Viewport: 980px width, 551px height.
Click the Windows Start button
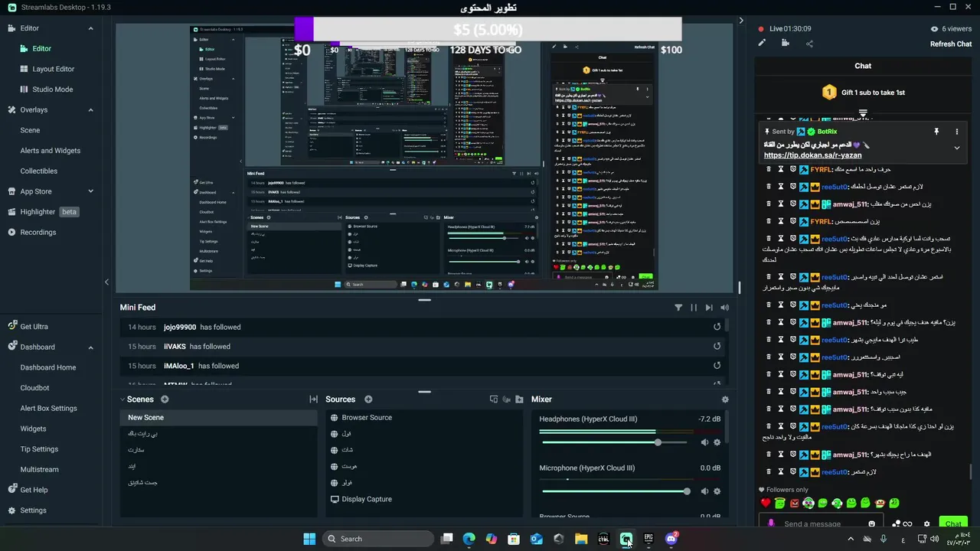[x=309, y=539]
